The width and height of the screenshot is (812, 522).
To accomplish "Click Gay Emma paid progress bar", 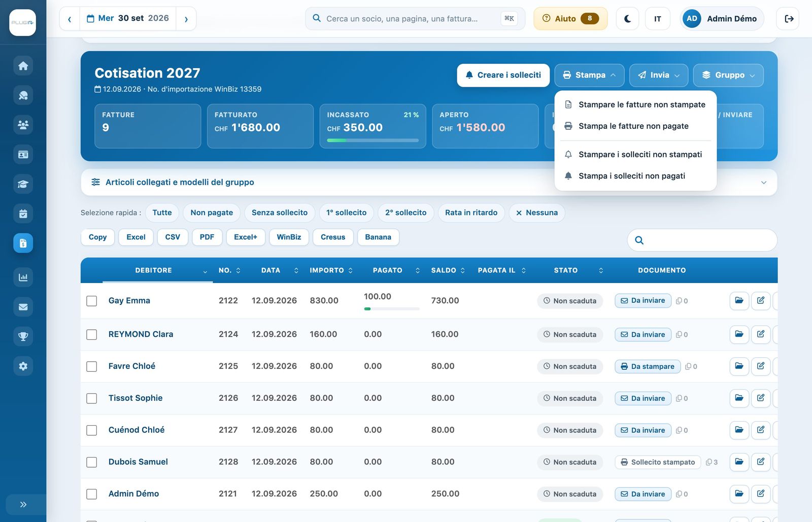I will 392,309.
